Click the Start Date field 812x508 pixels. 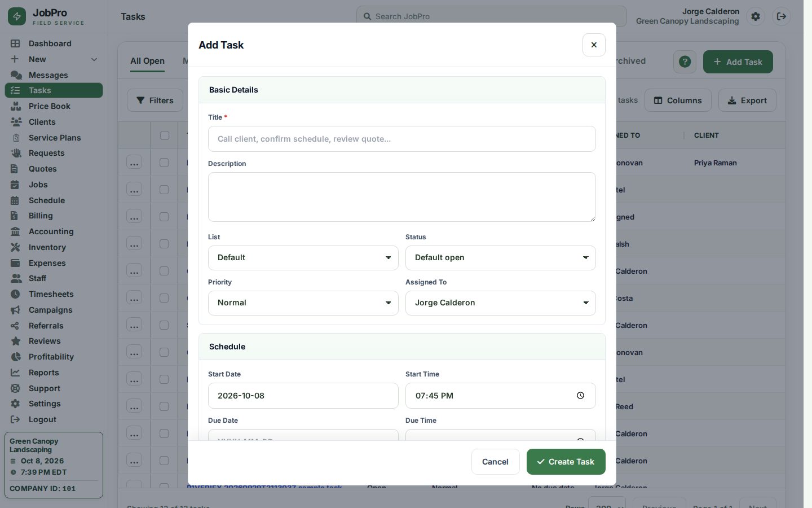pyautogui.click(x=303, y=396)
